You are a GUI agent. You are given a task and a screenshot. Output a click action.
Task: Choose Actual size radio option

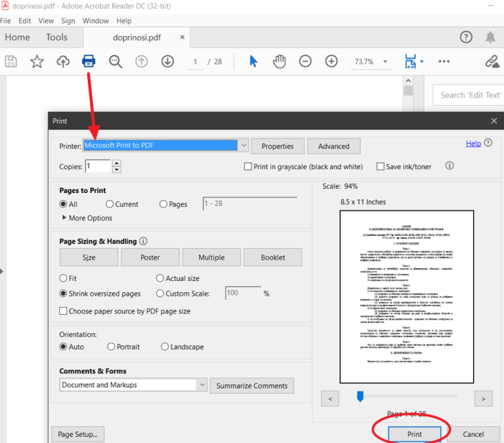(x=160, y=278)
